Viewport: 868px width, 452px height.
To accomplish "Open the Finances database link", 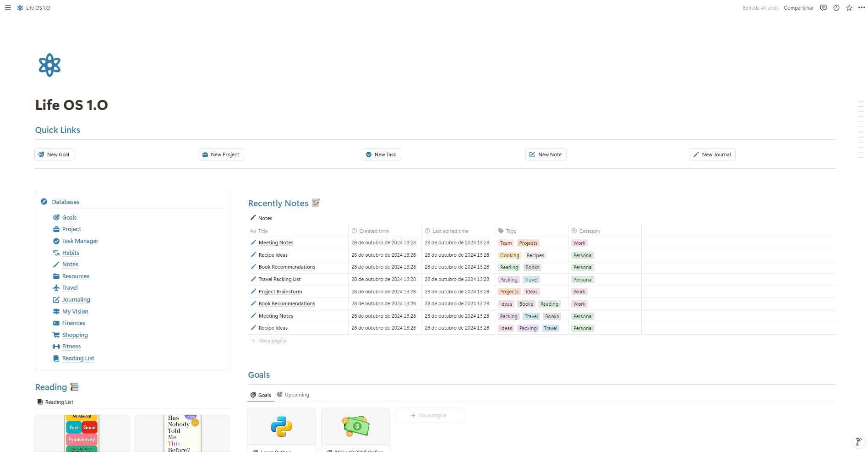I will (74, 323).
